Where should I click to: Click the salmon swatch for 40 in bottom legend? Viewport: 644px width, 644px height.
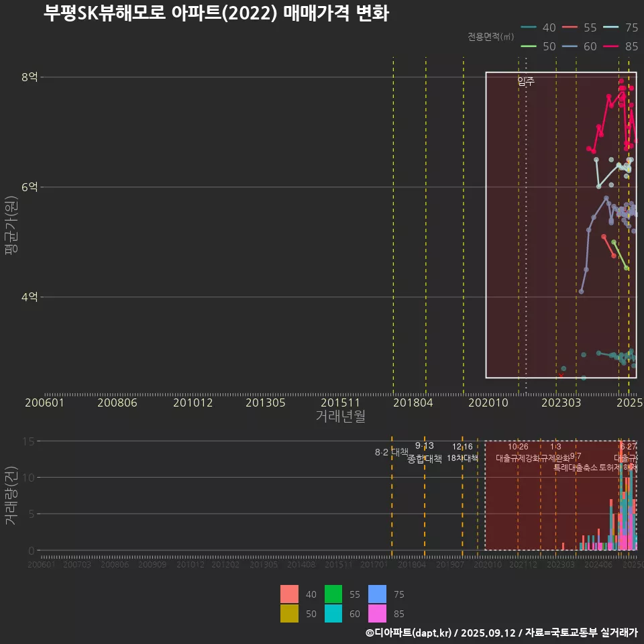pos(289,594)
